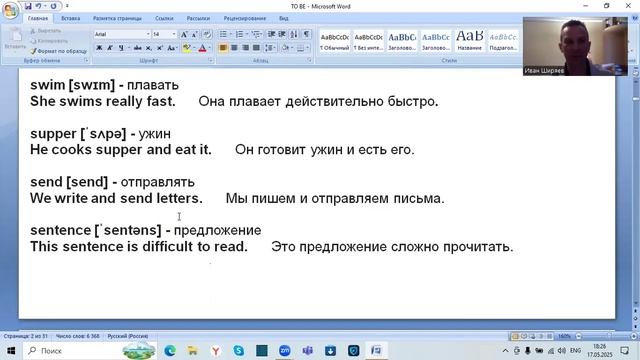The width and height of the screenshot is (640, 360).
Task: Expand the Буфер обмена dialog launcher
Action: tap(86, 60)
